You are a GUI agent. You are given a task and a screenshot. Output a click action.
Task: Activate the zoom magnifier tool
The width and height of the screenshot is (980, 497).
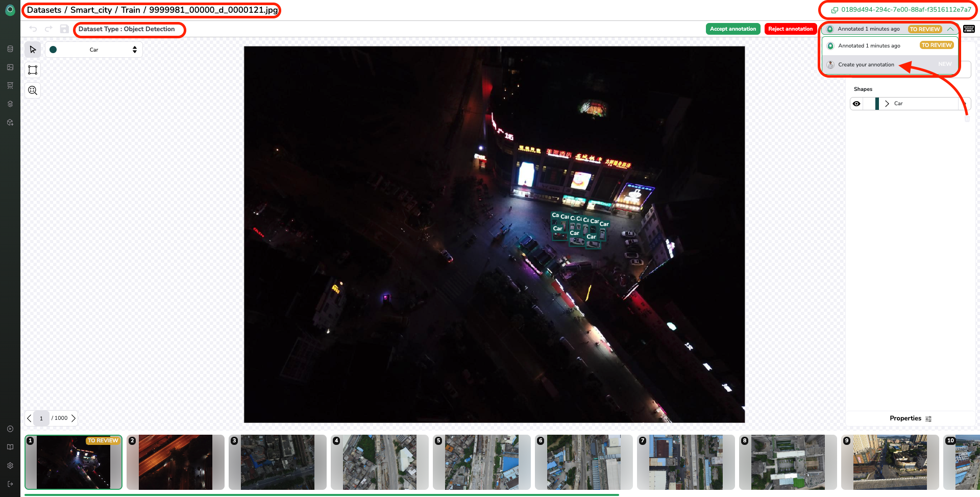point(33,90)
